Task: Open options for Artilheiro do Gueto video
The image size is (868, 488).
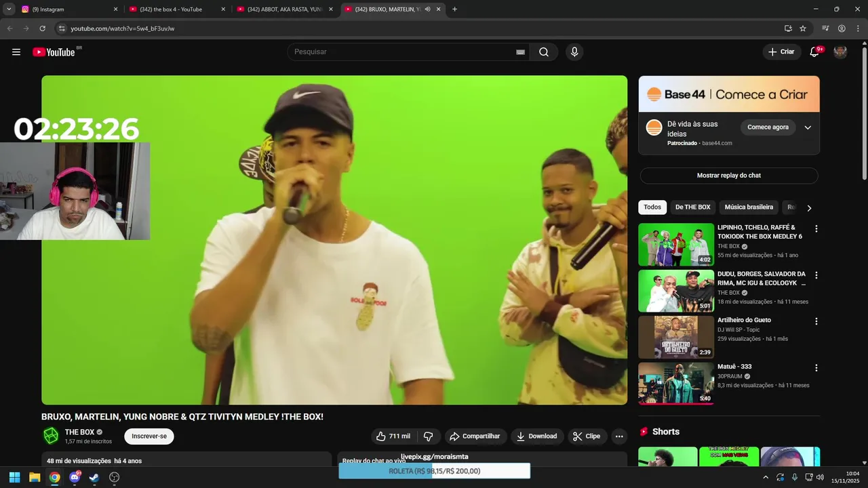Action: click(816, 321)
